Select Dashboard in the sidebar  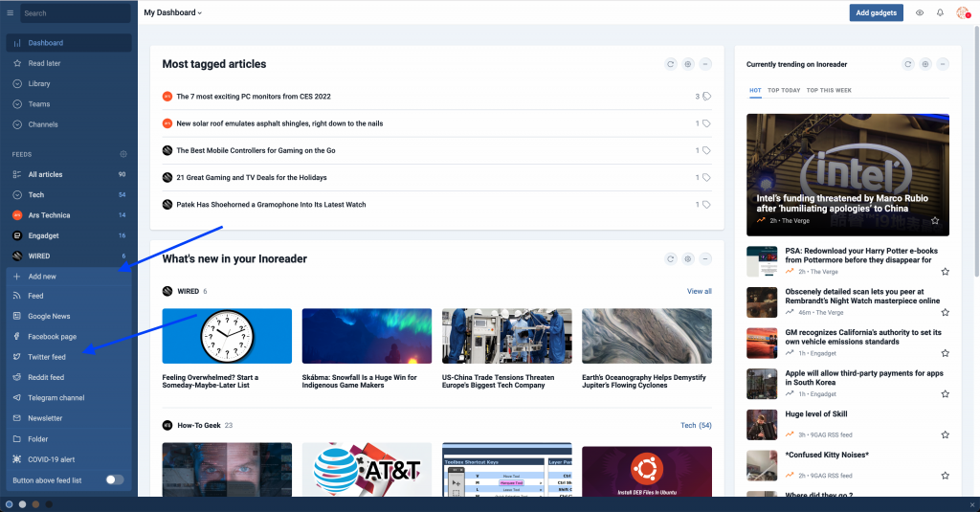[69, 43]
